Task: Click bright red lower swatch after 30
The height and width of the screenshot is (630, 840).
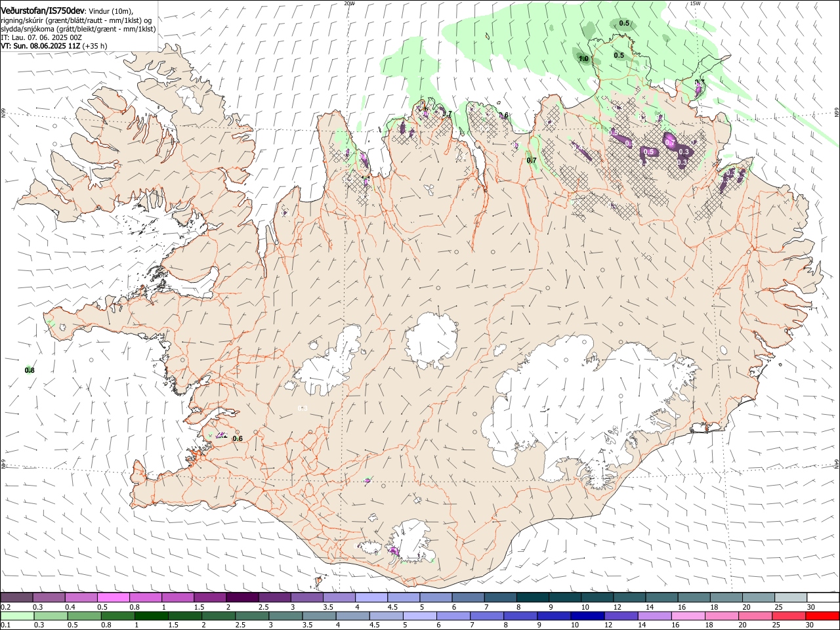Action: (823, 616)
